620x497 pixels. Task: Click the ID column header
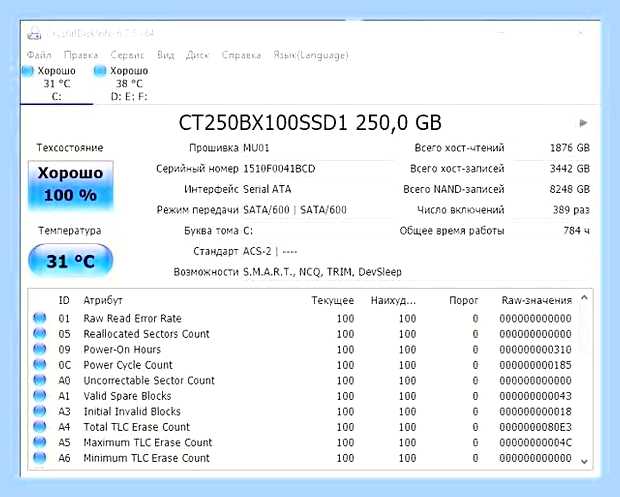64,300
